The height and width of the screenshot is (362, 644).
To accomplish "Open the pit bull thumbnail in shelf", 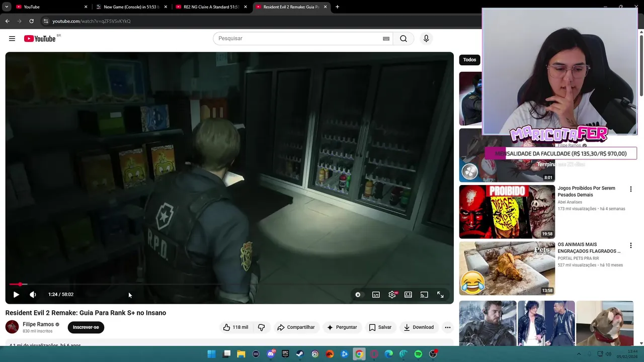I will tap(605, 323).
